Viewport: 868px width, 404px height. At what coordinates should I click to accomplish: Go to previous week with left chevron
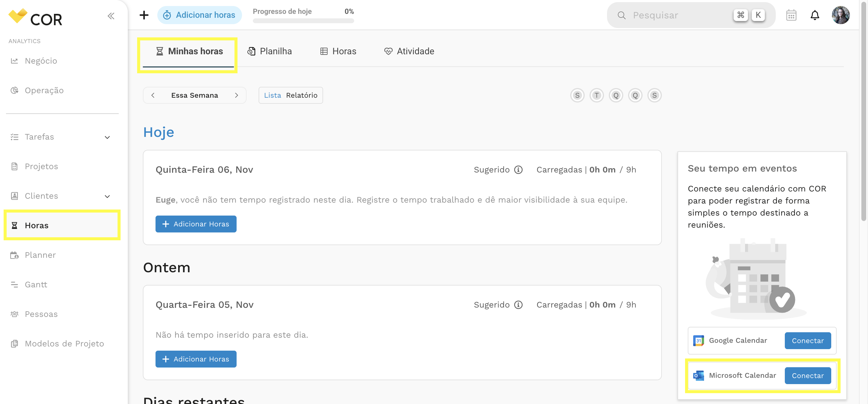153,95
